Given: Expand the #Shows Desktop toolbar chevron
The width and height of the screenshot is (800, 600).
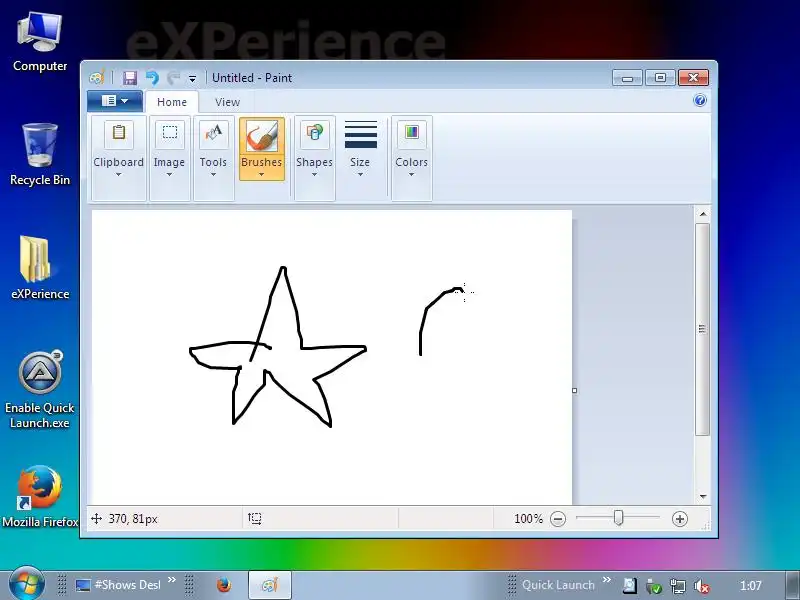Looking at the screenshot, I should coord(172,580).
